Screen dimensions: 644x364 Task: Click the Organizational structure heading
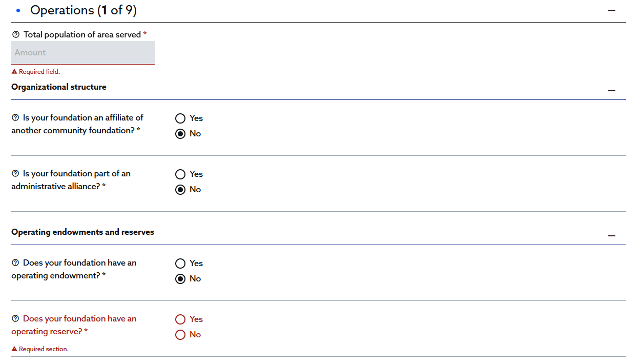pyautogui.click(x=59, y=87)
